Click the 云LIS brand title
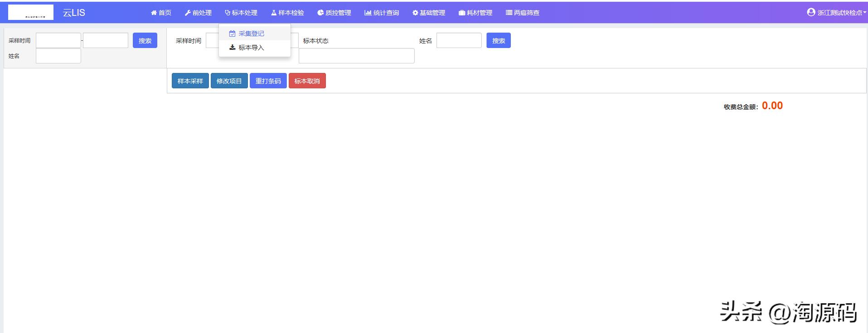868x333 pixels. (x=74, y=13)
